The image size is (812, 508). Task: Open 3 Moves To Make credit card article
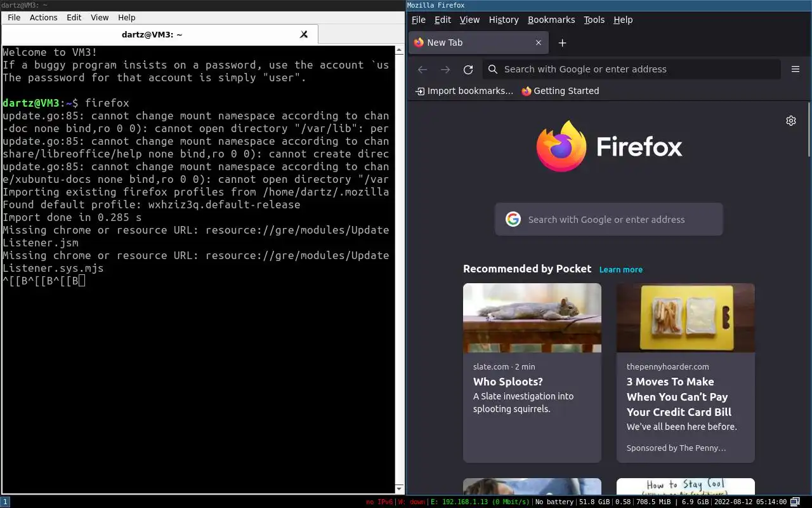[x=679, y=397]
